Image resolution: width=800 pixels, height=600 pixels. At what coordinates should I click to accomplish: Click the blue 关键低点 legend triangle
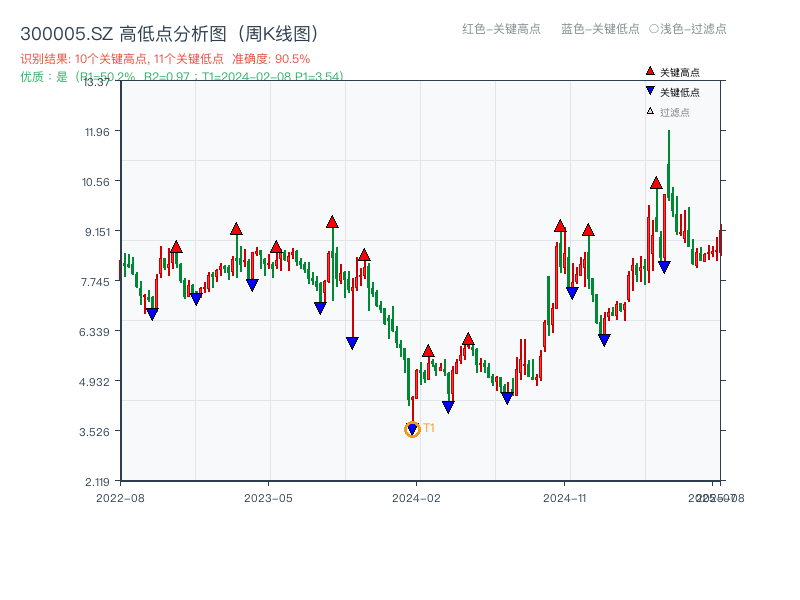pyautogui.click(x=650, y=92)
